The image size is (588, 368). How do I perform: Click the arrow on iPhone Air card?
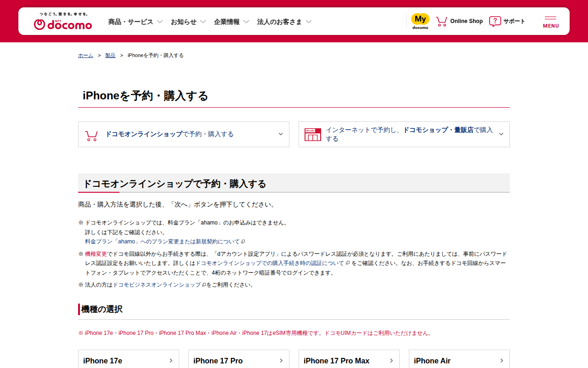(502, 361)
